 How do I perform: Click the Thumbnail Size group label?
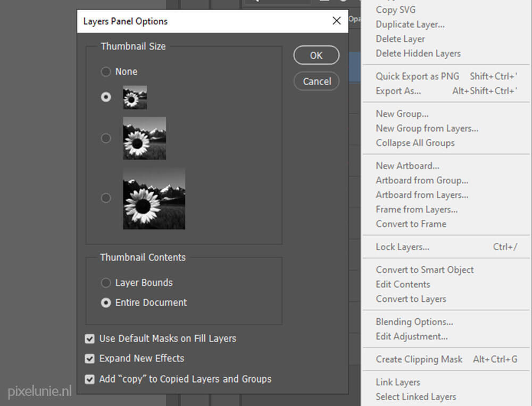coord(134,46)
